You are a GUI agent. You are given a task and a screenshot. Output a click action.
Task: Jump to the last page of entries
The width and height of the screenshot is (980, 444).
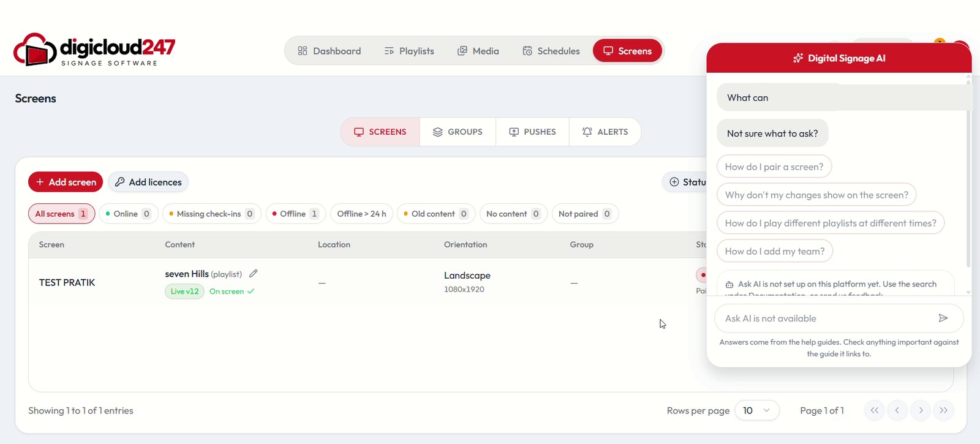(x=944, y=410)
